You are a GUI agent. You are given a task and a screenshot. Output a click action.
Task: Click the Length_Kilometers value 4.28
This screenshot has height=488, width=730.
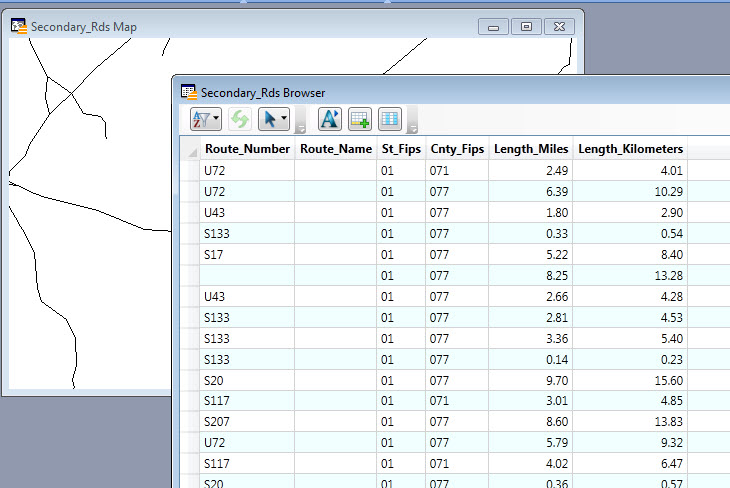point(630,296)
